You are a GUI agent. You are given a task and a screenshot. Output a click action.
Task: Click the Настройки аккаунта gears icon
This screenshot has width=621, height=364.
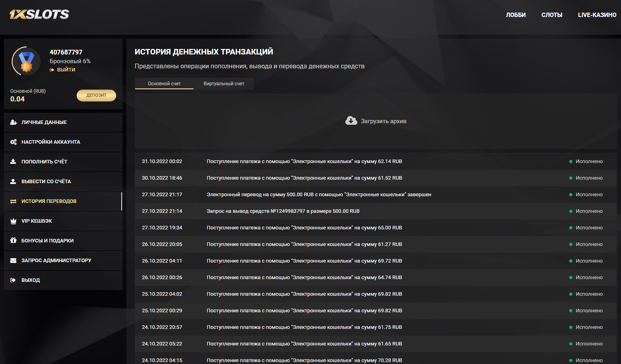click(13, 142)
